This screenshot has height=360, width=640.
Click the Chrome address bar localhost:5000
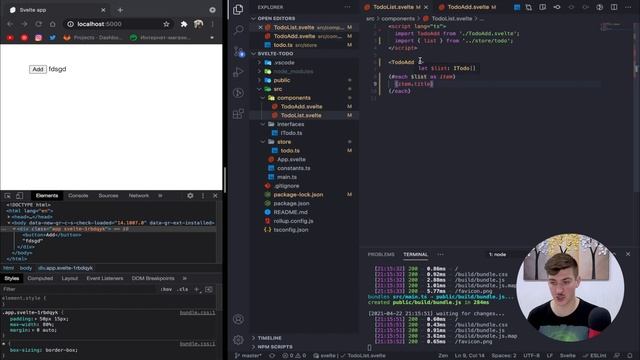point(118,24)
